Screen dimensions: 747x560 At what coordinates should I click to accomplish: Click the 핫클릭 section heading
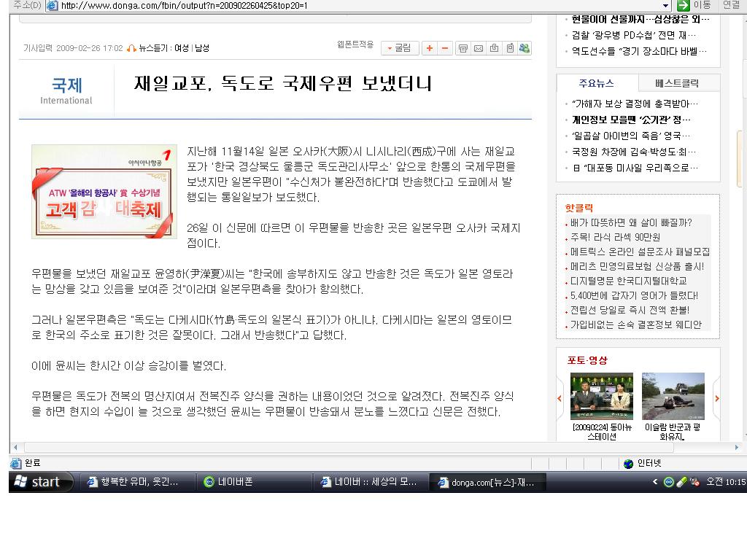click(578, 208)
